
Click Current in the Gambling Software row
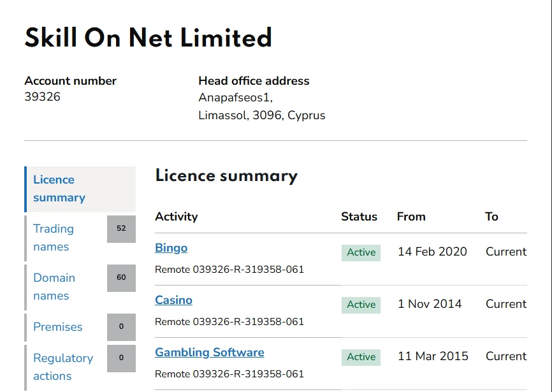[x=506, y=356]
